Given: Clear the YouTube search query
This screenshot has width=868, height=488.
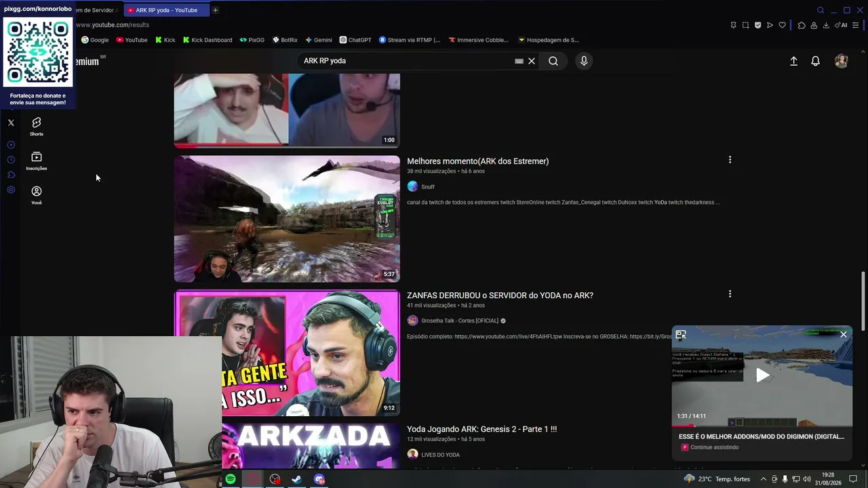Looking at the screenshot, I should click(x=532, y=61).
